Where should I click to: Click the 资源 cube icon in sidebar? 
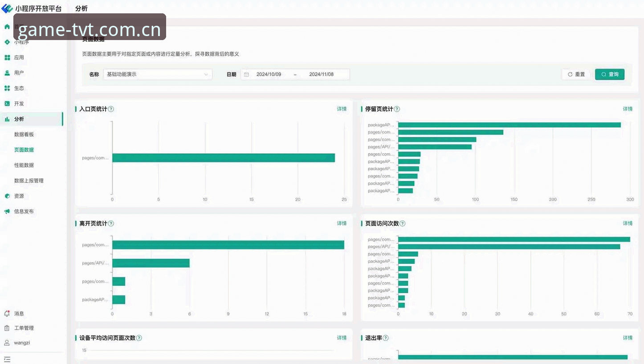pyautogui.click(x=7, y=196)
